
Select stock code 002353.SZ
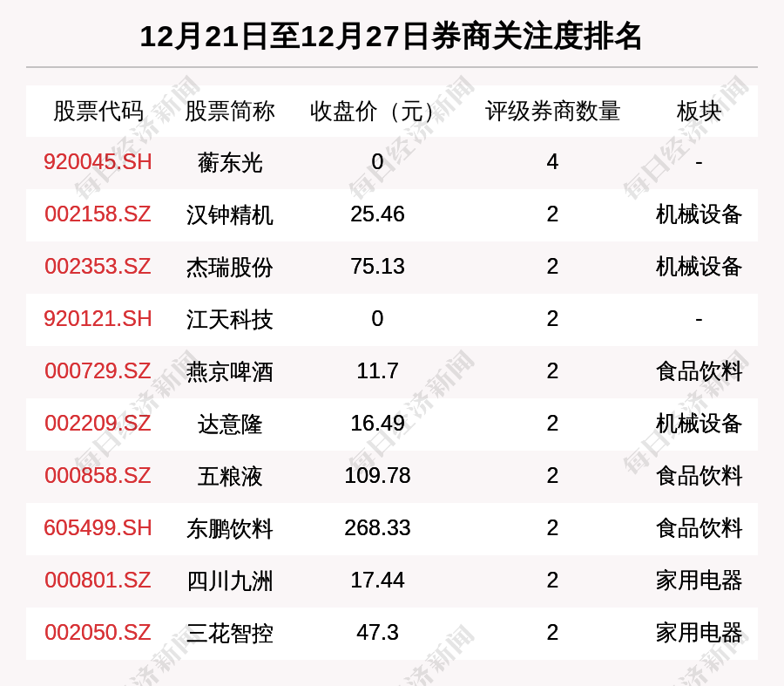tap(98, 267)
